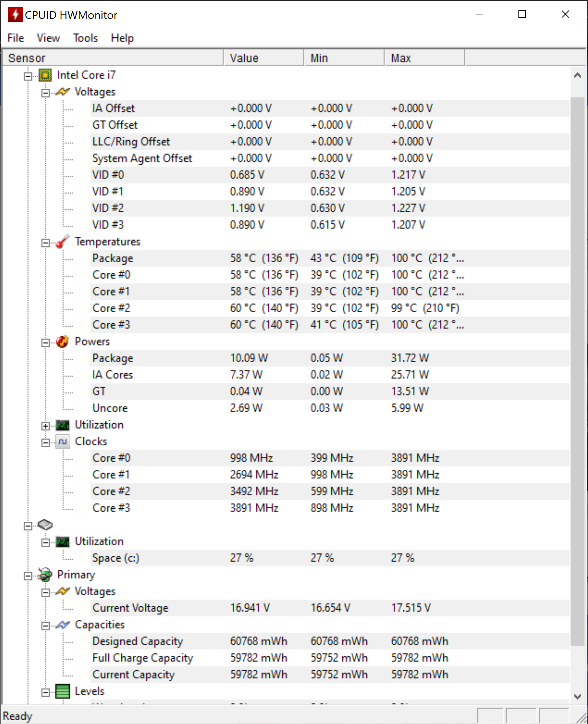The image size is (588, 724).
Task: Click the Powers flame icon
Action: click(63, 341)
